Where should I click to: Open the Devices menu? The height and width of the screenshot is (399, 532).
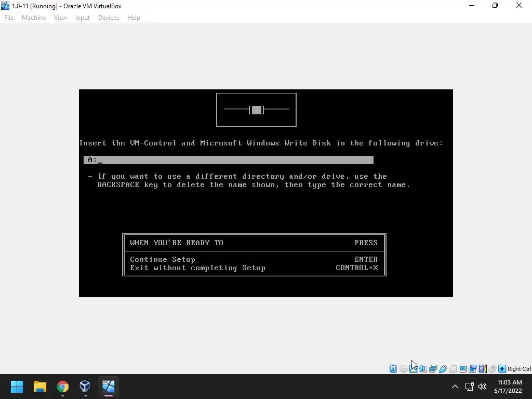[109, 18]
